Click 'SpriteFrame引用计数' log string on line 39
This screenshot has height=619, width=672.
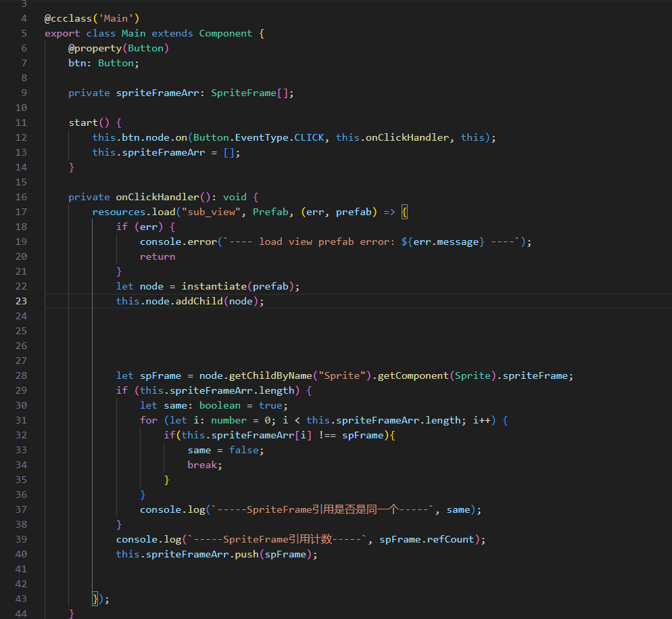[x=277, y=539]
